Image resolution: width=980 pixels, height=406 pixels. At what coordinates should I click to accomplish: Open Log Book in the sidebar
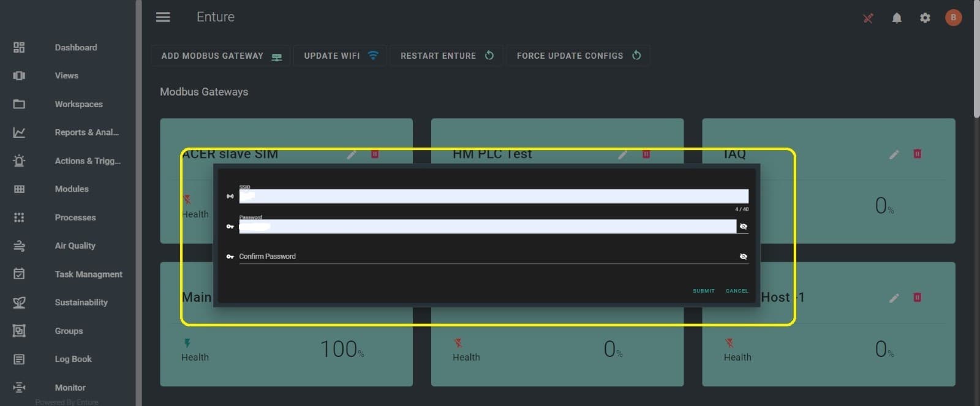coord(73,359)
